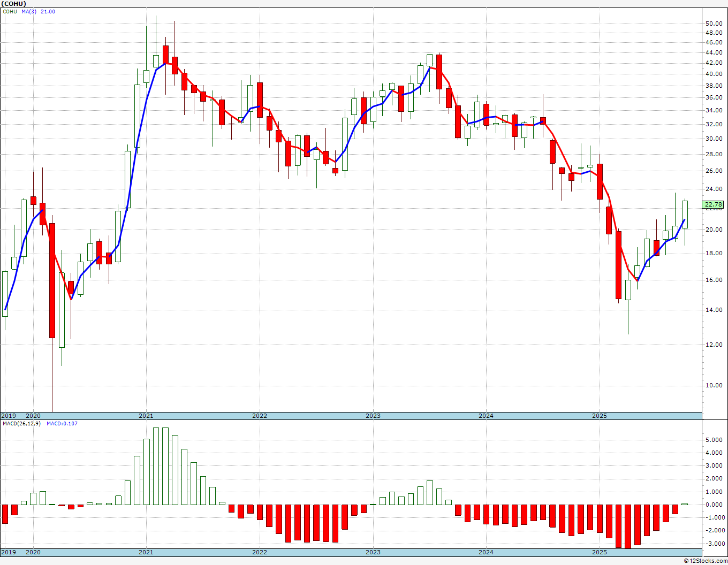The image size is (728, 565).
Task: Select the 30.00 price axis label
Action: (x=714, y=139)
